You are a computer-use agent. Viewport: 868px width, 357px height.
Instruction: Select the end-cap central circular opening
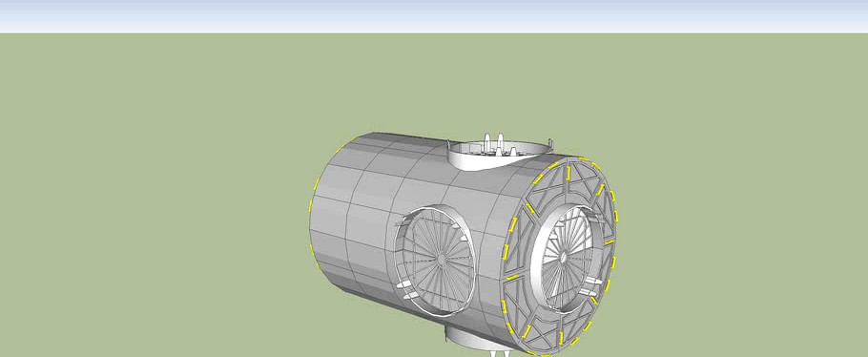566,258
